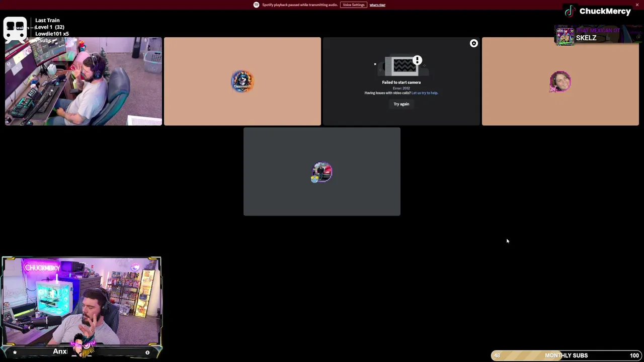Select the gray tile with the car avatar

tap(322, 171)
